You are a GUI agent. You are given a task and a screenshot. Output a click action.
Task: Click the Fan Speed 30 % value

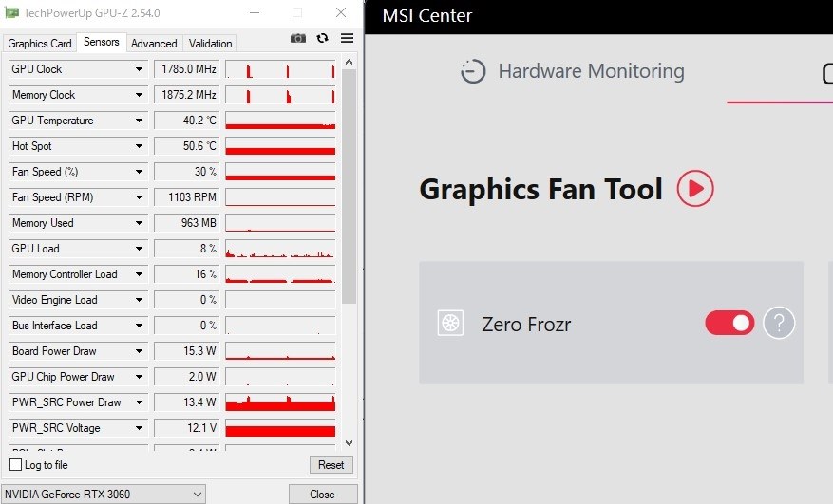(x=186, y=172)
